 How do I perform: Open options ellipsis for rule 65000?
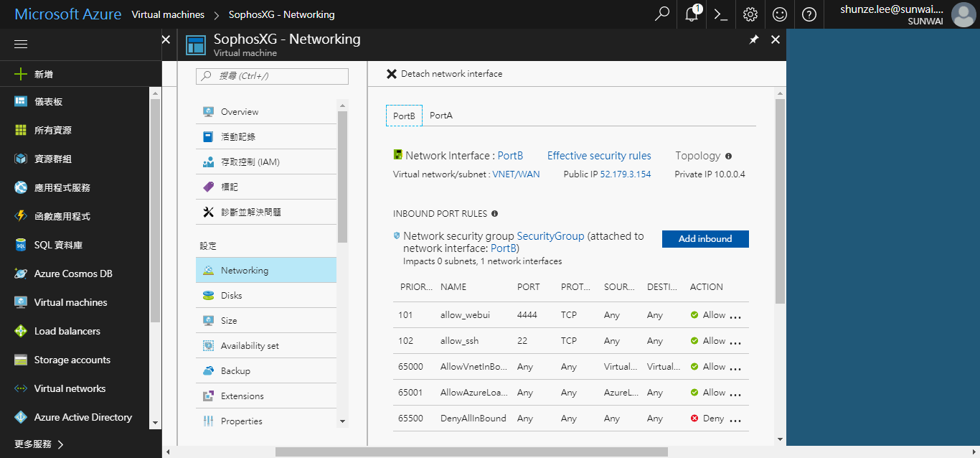click(x=735, y=368)
